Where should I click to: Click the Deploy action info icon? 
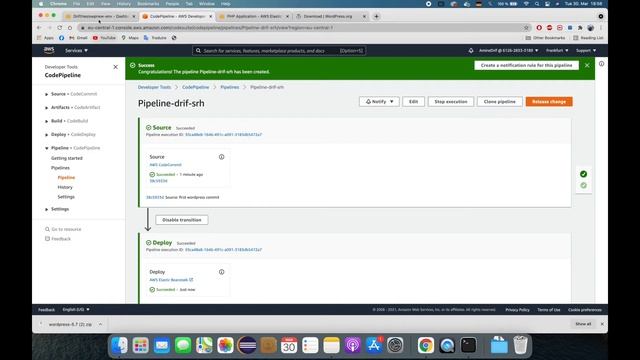pos(221,272)
